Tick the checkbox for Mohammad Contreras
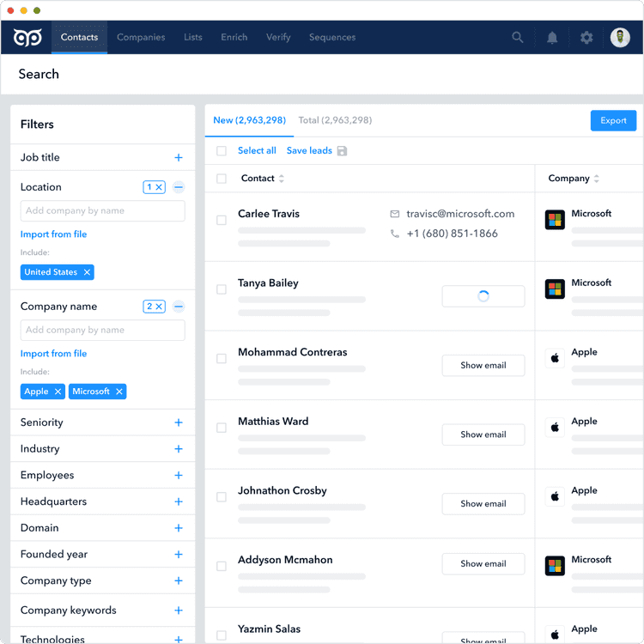Image resolution: width=644 pixels, height=644 pixels. coord(222,359)
